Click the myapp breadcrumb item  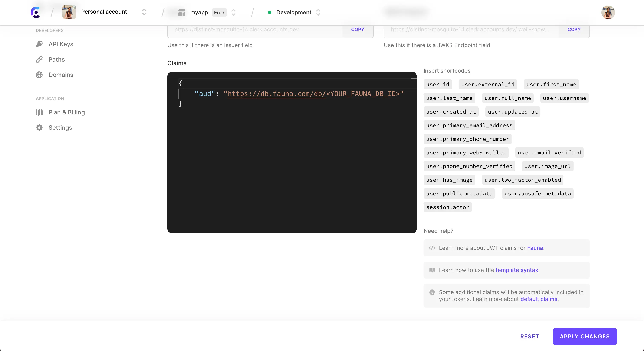point(199,12)
